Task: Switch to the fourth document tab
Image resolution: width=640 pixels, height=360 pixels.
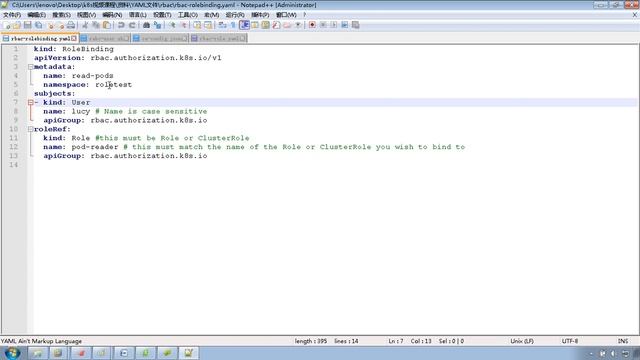Action: (x=218, y=38)
